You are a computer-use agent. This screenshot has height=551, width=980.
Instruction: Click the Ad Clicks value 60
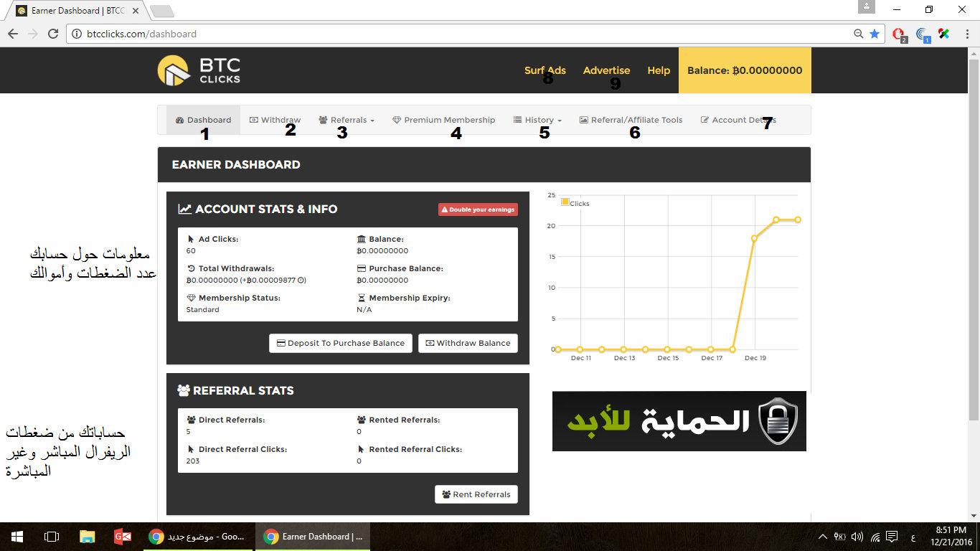click(191, 251)
